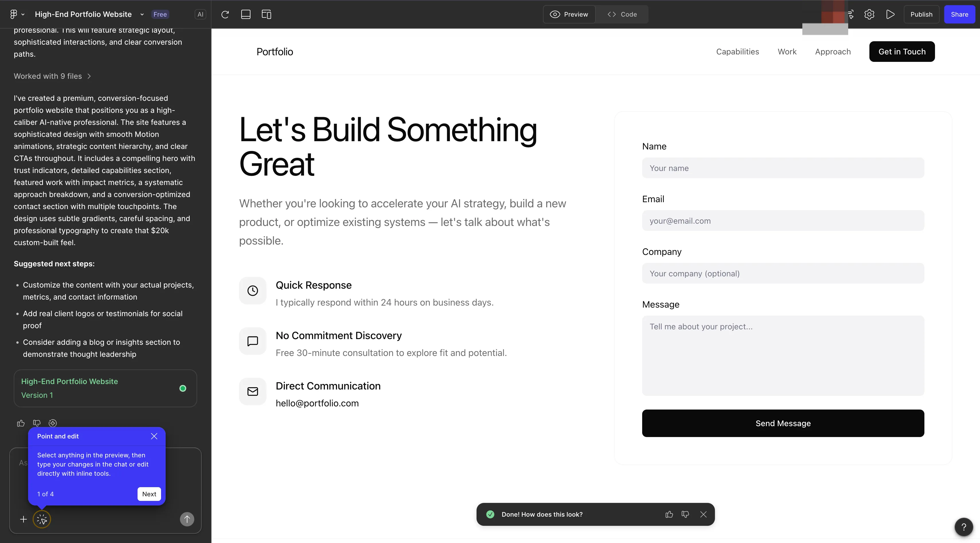Click the play present icon
Image resolution: width=980 pixels, height=543 pixels.
pyautogui.click(x=890, y=14)
